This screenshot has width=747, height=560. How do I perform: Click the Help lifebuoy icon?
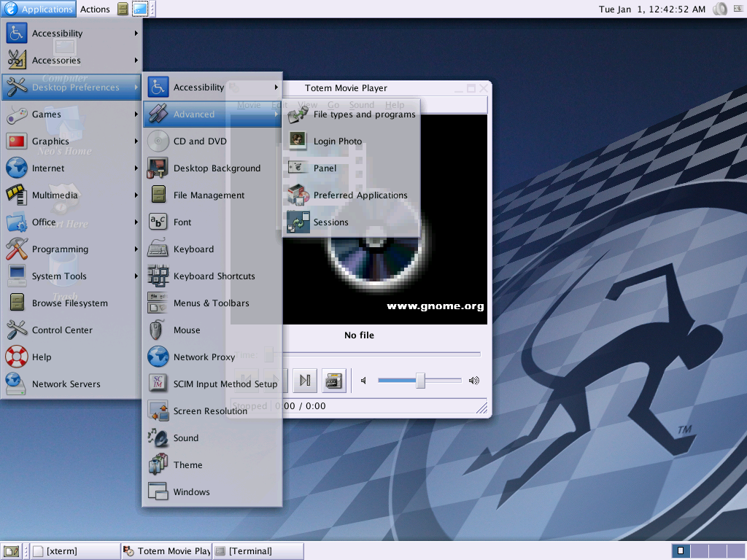[16, 357]
